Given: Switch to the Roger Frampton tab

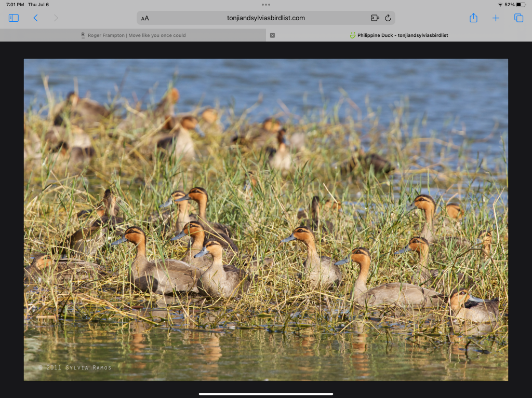Looking at the screenshot, I should tap(133, 35).
